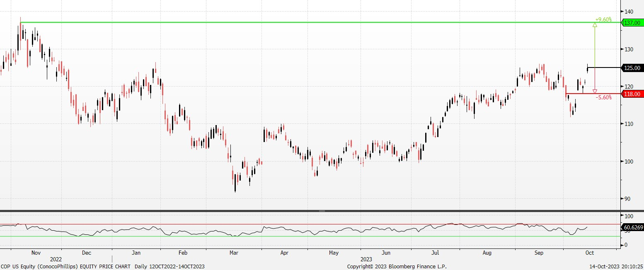Click the Oct month label
644x270 pixels.
[589, 252]
